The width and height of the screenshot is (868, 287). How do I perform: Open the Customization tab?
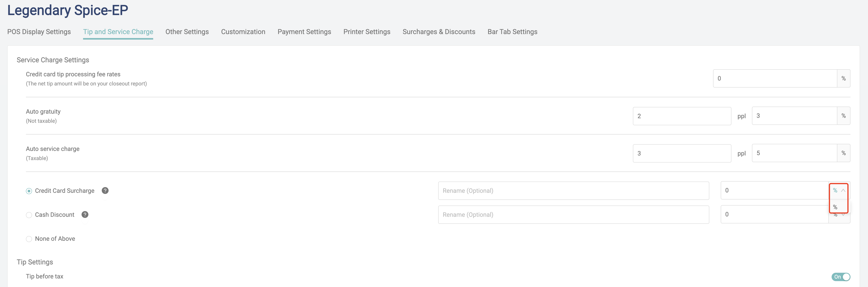(x=243, y=32)
